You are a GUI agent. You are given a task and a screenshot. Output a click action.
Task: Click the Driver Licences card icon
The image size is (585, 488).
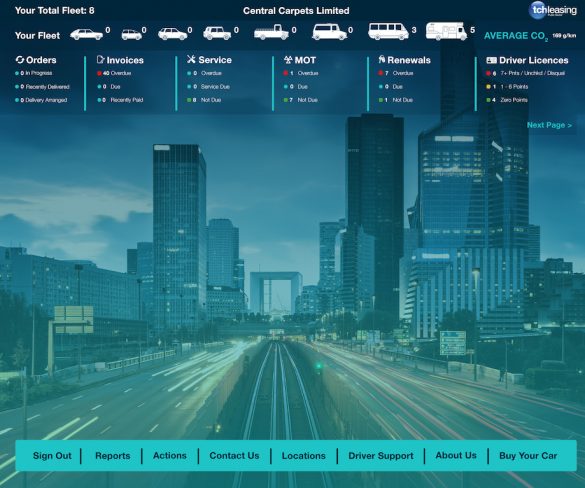(x=491, y=60)
